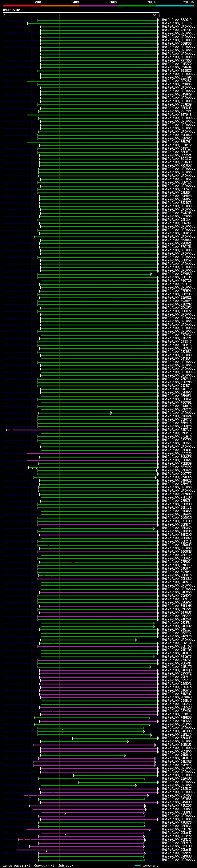197x868 pixels.
Task: Click the green ~80% identity legend bar
Action: [x=137, y=6]
